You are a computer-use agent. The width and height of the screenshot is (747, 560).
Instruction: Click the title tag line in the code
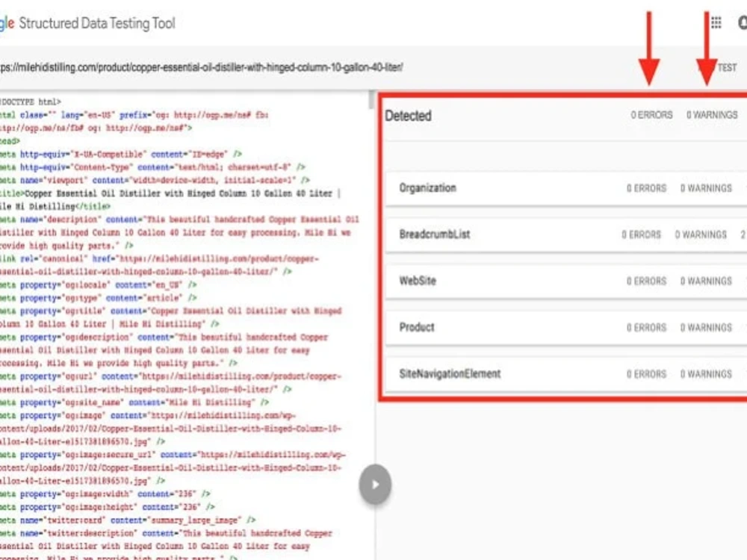tap(170, 199)
